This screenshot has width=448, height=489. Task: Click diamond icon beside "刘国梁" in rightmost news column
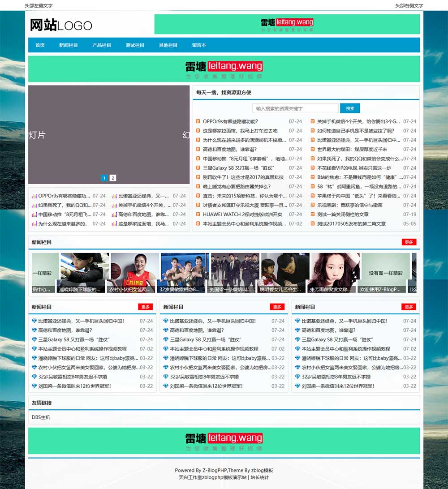297,386
